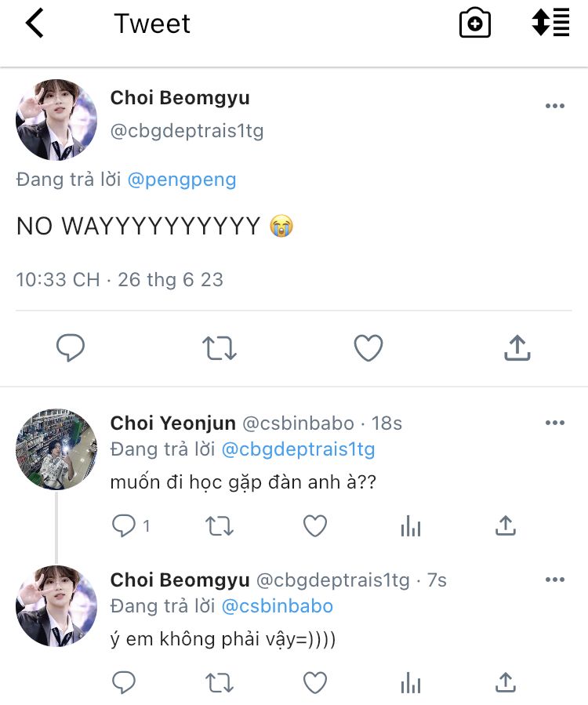Open the camera icon in header
The height and width of the screenshot is (705, 588).
point(474,24)
